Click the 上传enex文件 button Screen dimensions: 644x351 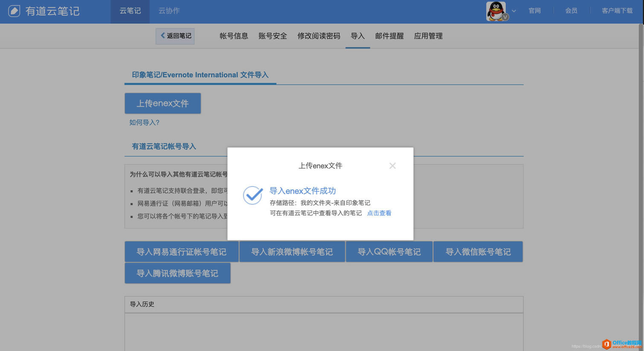click(162, 104)
